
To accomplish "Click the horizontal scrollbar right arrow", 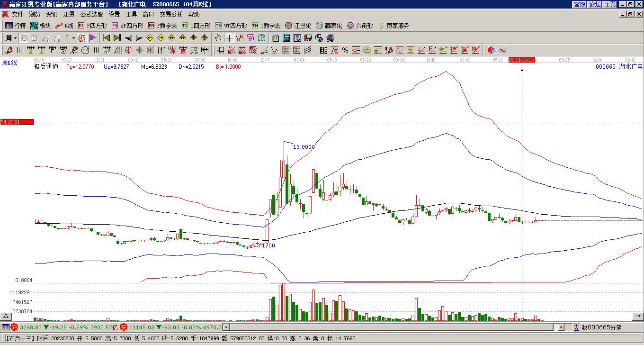I will [561, 327].
